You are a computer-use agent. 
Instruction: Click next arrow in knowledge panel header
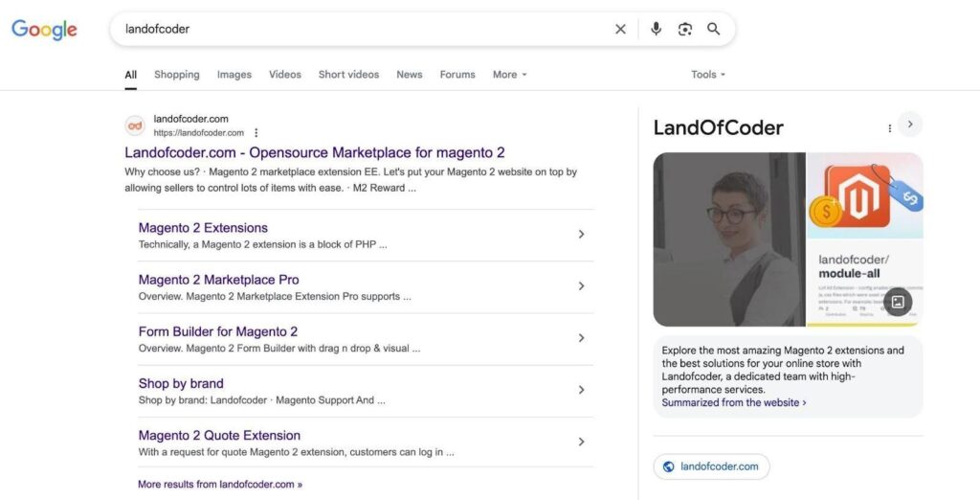pyautogui.click(x=910, y=125)
